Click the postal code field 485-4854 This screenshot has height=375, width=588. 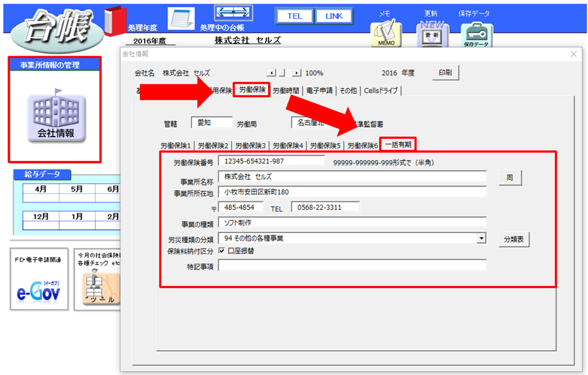click(241, 207)
